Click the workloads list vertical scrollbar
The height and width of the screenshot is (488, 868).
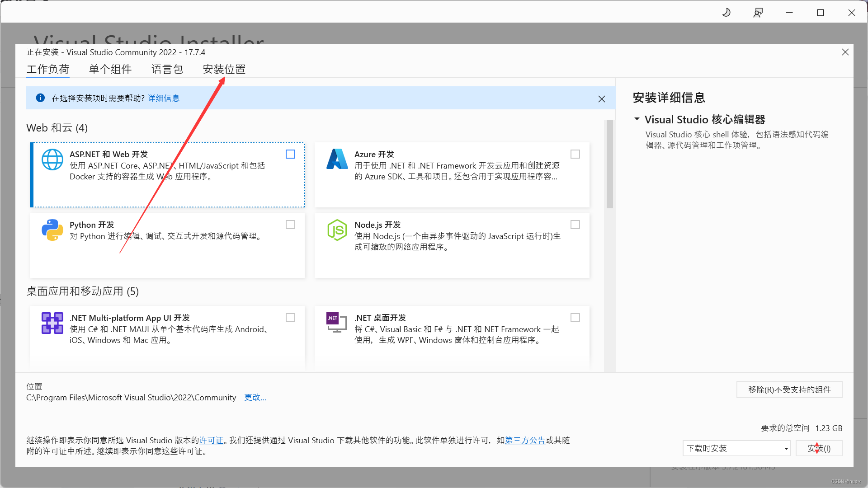[x=609, y=164]
